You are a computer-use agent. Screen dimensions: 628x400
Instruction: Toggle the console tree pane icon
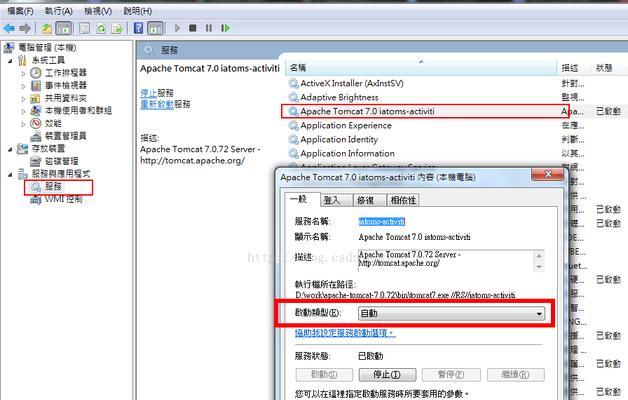[x=64, y=28]
